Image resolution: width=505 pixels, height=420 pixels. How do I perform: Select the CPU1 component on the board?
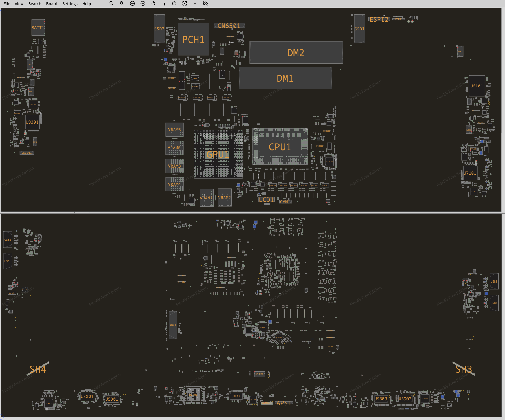pyautogui.click(x=280, y=147)
